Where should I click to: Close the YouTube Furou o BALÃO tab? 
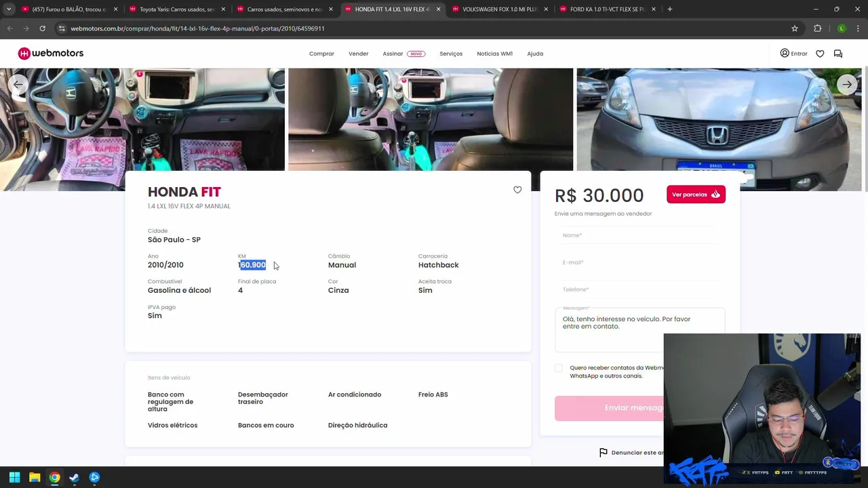[115, 9]
